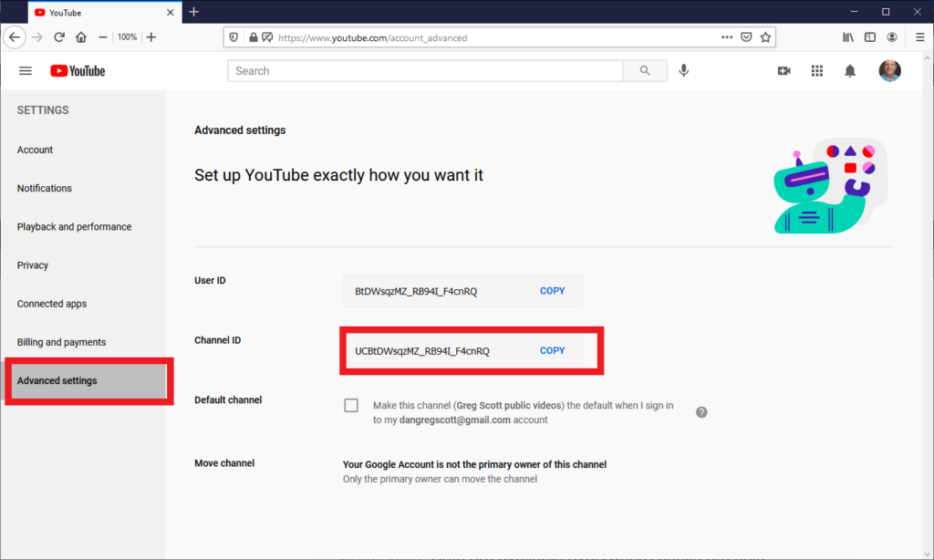Click 'Set up YouTube exactly how you want it'
The height and width of the screenshot is (560, 934).
(339, 175)
